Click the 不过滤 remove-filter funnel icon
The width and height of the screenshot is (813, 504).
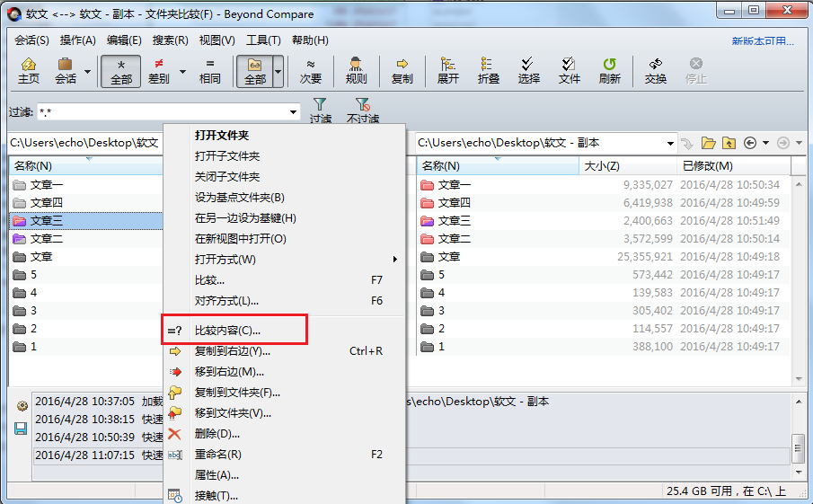coord(363,111)
